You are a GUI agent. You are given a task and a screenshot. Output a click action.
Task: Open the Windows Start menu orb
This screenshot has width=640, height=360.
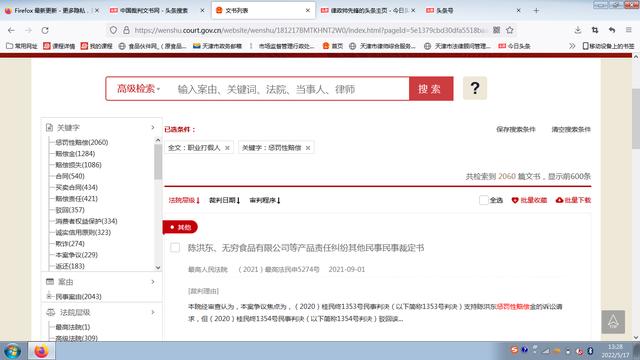(x=13, y=351)
